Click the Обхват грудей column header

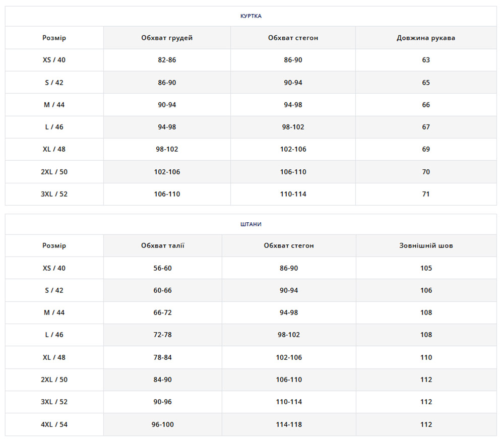pos(167,38)
